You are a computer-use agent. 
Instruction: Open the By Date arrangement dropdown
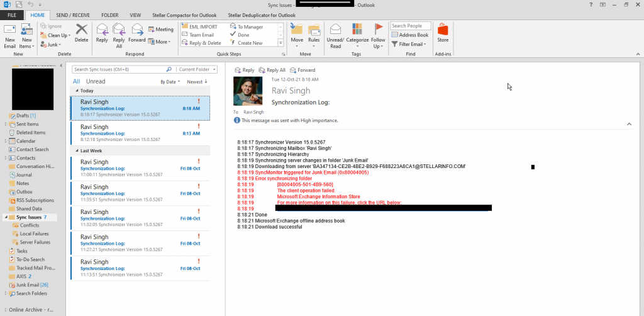[x=170, y=82]
